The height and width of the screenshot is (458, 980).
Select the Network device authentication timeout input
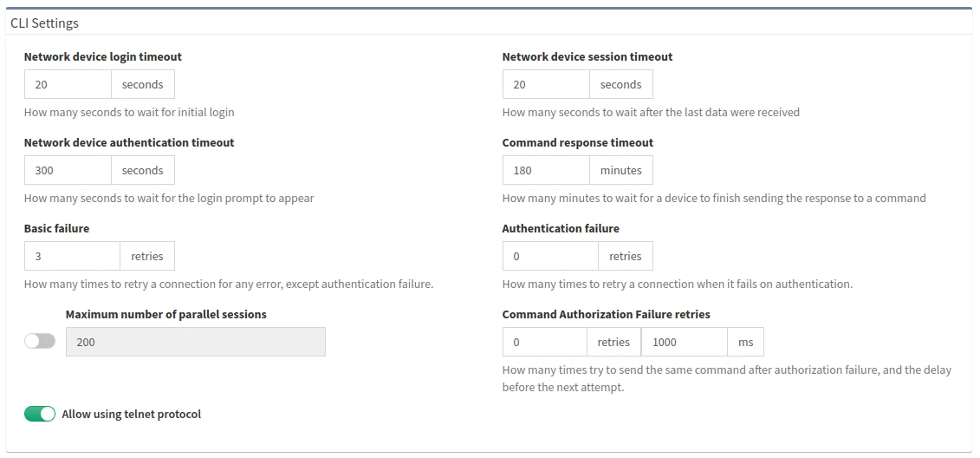(68, 171)
